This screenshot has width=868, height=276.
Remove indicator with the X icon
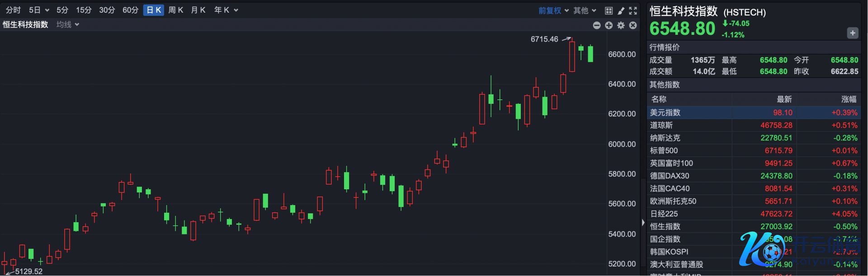[x=633, y=25]
